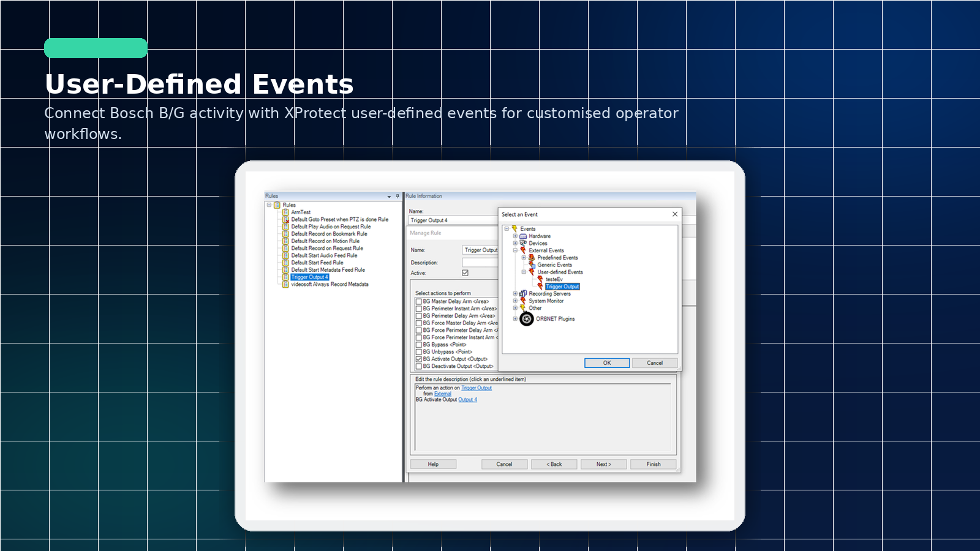Click Cancel in Select an Event dialog
The width and height of the screenshot is (980, 551).
click(x=655, y=363)
